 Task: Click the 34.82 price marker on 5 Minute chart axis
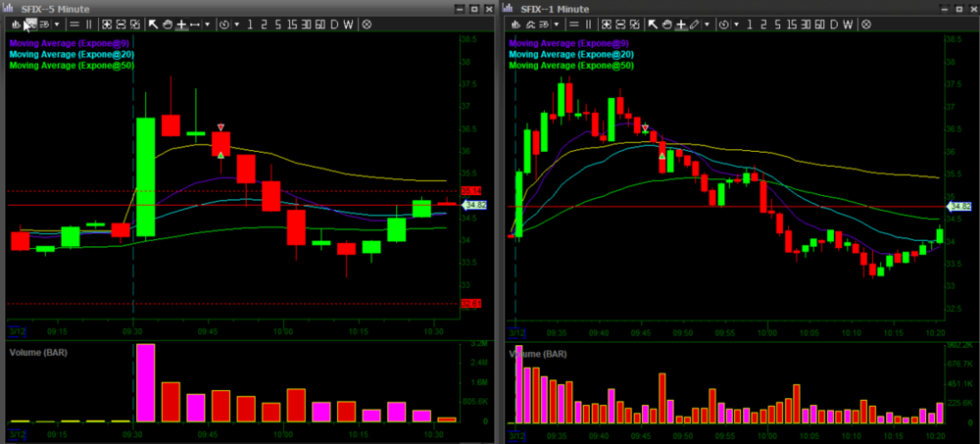tap(476, 205)
